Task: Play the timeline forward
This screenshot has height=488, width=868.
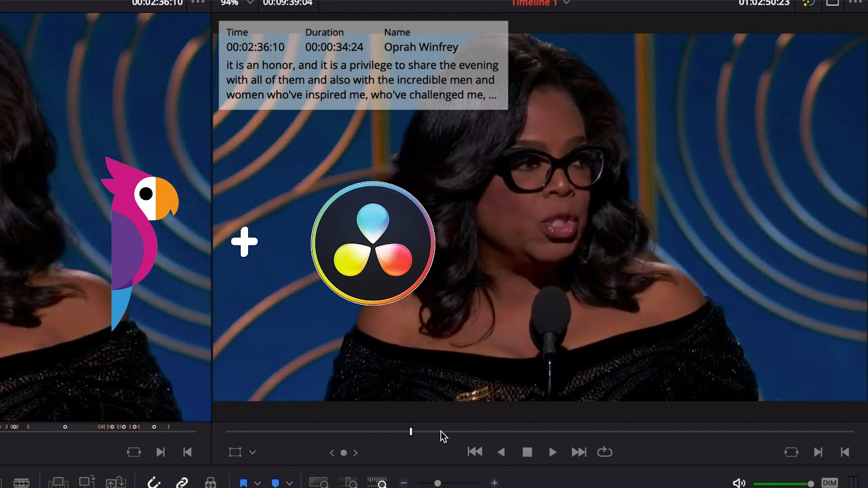Action: [x=553, y=452]
